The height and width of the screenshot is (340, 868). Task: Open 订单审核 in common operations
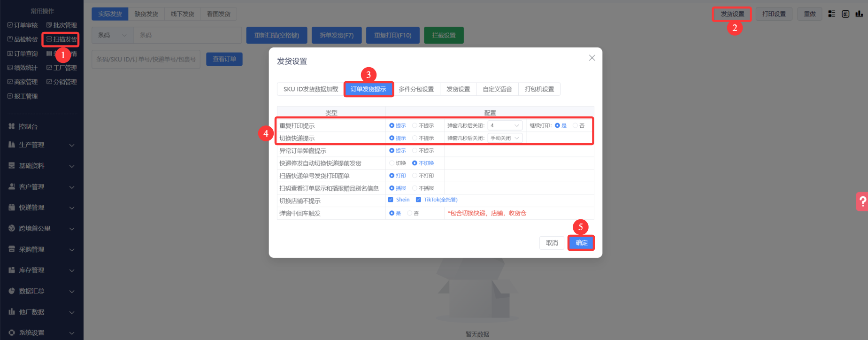coord(23,25)
